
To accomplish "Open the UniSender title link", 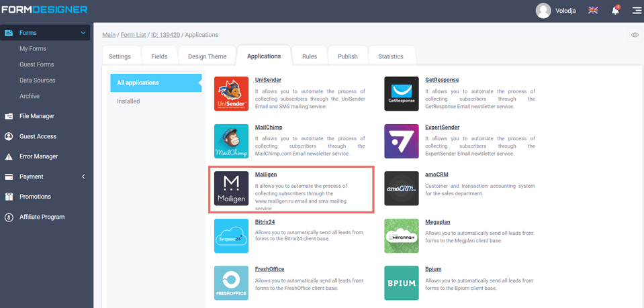I will tap(268, 80).
